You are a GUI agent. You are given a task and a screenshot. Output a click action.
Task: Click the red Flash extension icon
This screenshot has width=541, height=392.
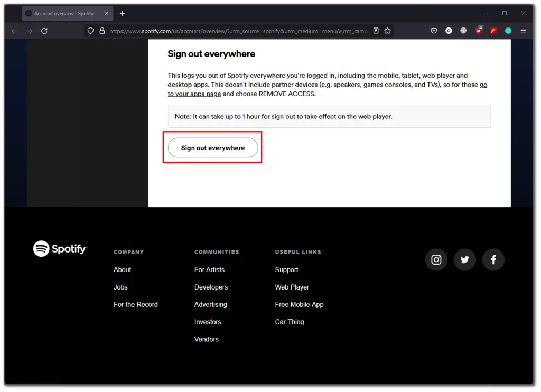(x=494, y=31)
